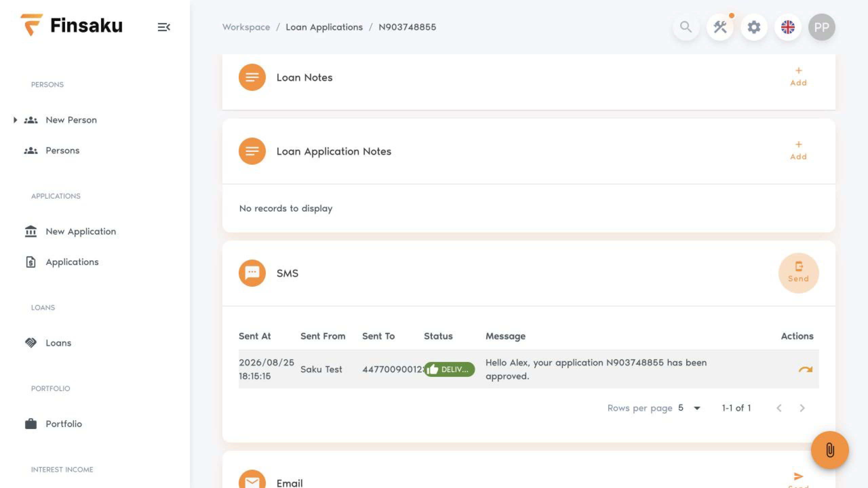Open the Rows per page dropdown
This screenshot has height=488, width=868.
coord(689,408)
